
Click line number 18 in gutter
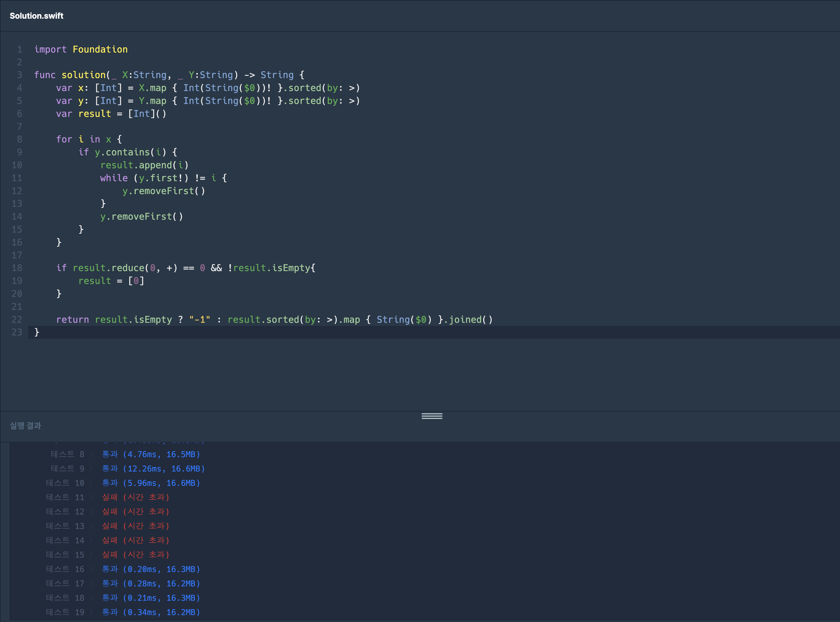[x=17, y=268]
